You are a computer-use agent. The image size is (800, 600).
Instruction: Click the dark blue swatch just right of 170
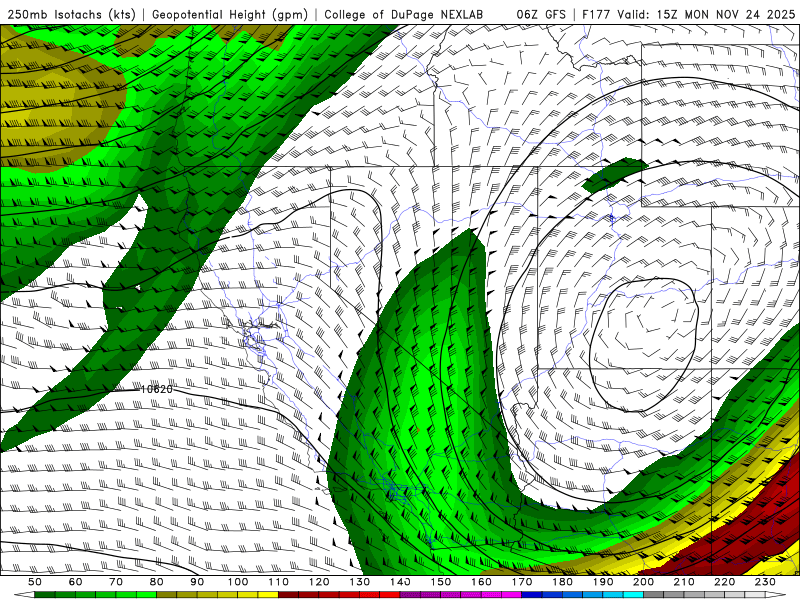532,595
